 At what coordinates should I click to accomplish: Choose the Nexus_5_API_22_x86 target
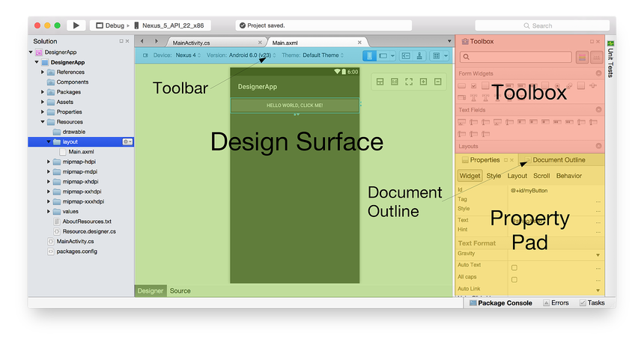169,25
